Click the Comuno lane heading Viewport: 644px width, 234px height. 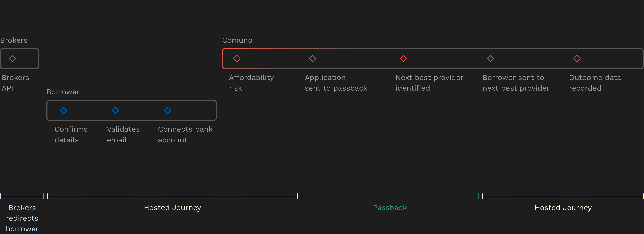click(x=237, y=40)
